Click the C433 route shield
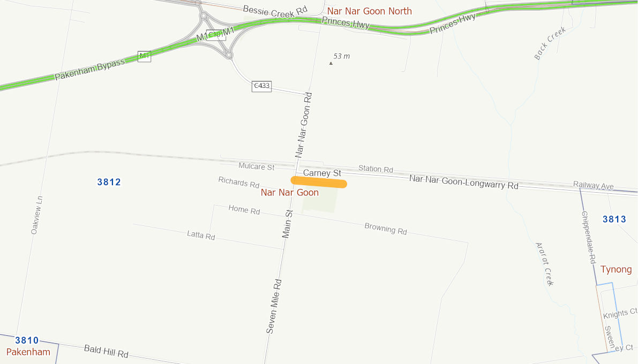Viewport: 638px width, 364px height. [261, 86]
